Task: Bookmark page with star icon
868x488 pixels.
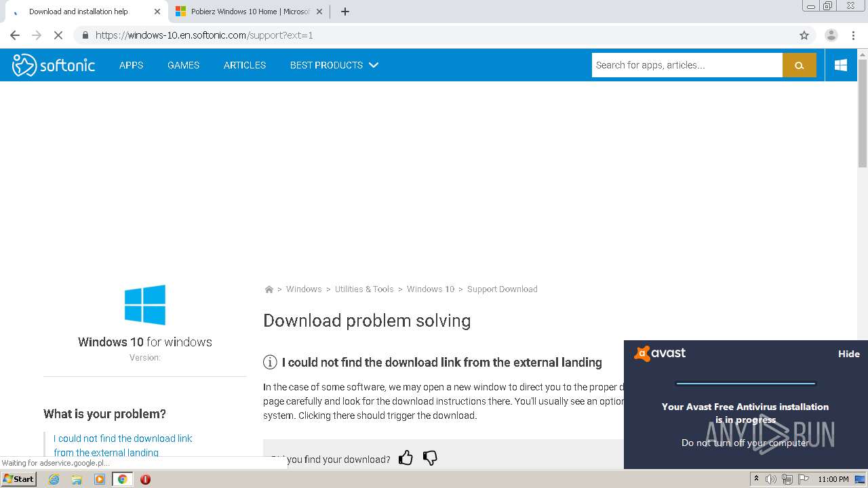Action: click(x=804, y=35)
